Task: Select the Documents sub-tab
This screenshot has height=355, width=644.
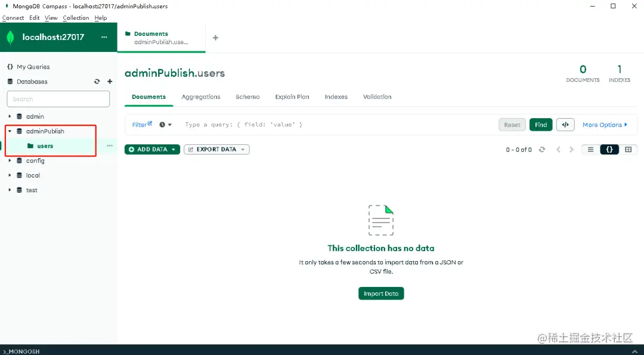Action: (x=148, y=97)
